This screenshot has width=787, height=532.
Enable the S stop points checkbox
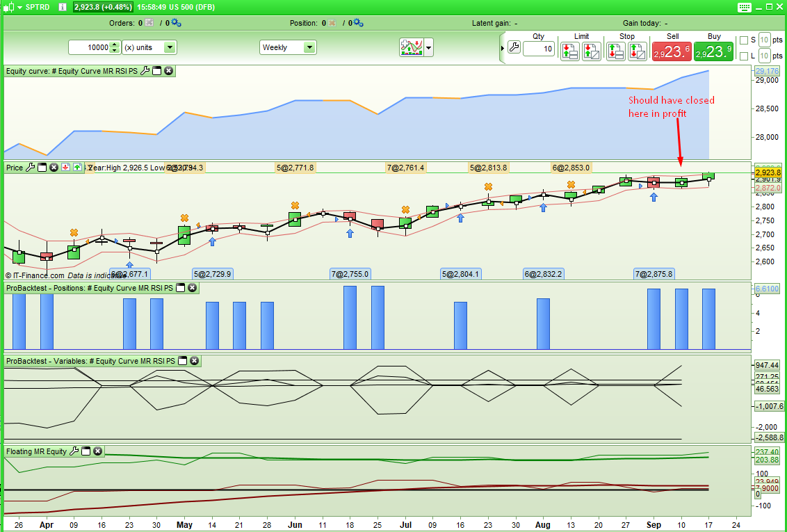click(744, 40)
